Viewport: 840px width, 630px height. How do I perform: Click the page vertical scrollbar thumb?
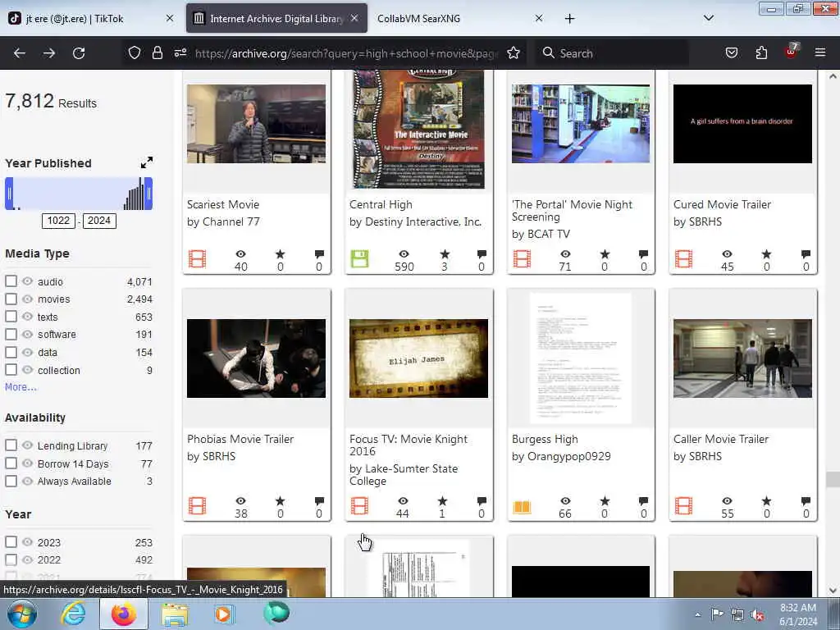pos(833,479)
